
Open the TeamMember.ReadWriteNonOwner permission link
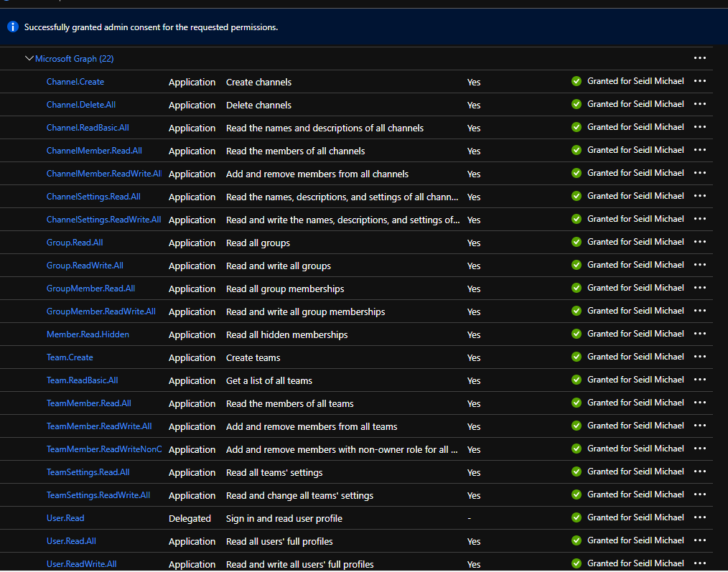[104, 449]
